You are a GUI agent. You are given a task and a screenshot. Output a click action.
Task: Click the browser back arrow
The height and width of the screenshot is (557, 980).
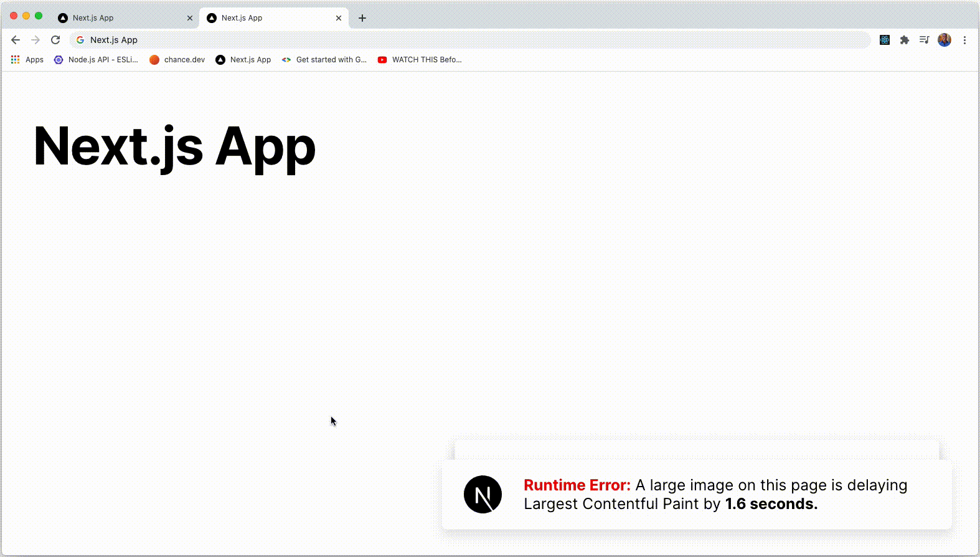coord(16,40)
